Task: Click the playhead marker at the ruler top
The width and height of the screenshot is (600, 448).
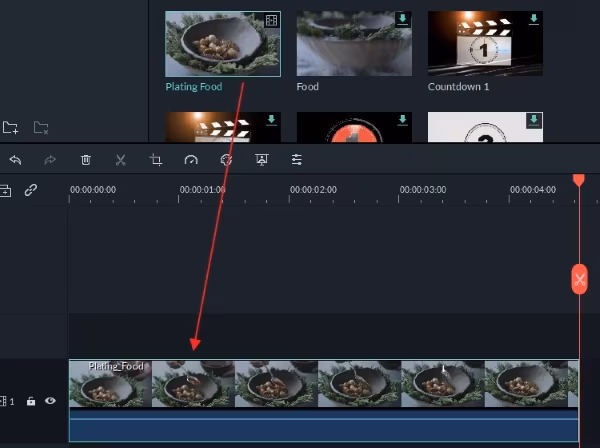Action: (579, 180)
